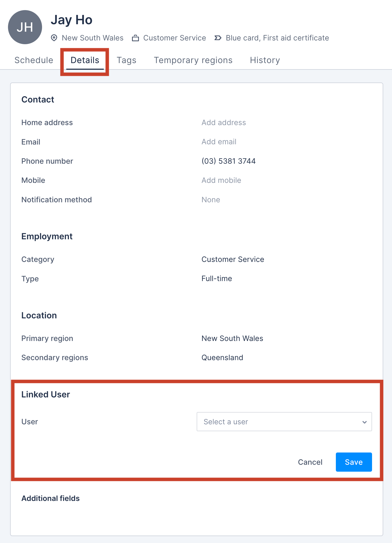Viewport: 392px width, 543px height.
Task: Click the Add address placeholder
Action: [224, 122]
